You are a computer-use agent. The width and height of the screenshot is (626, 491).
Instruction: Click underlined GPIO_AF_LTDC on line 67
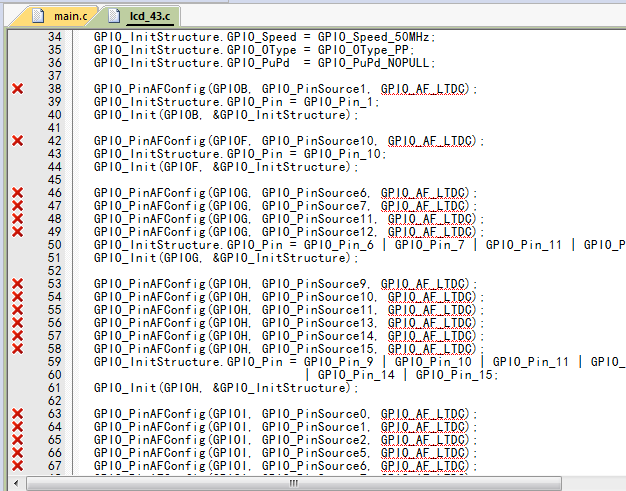tap(423, 466)
